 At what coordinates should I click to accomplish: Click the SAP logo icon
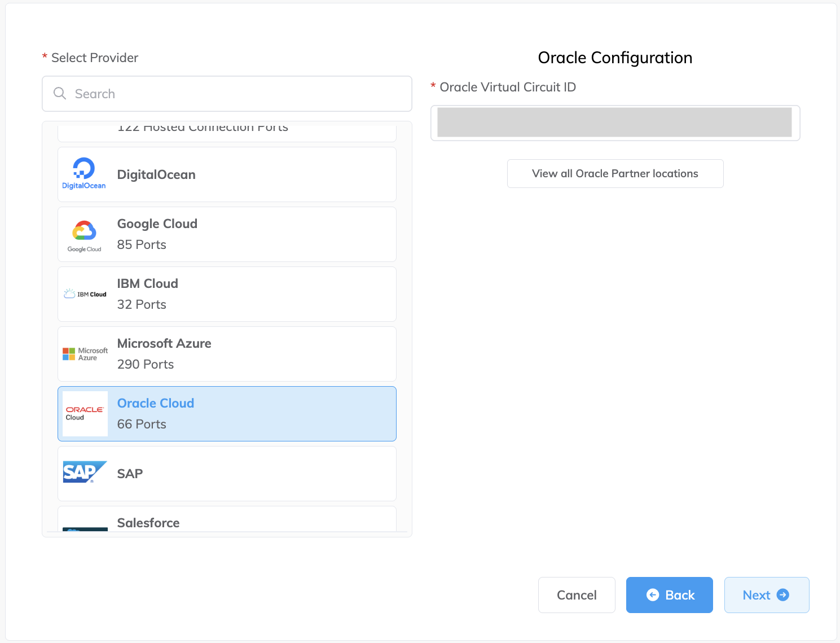(85, 473)
